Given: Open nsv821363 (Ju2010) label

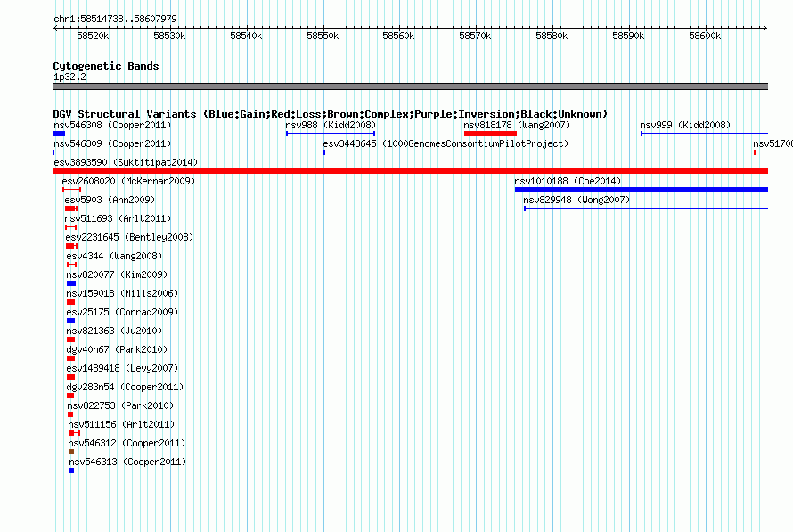Looking at the screenshot, I should coord(114,331).
